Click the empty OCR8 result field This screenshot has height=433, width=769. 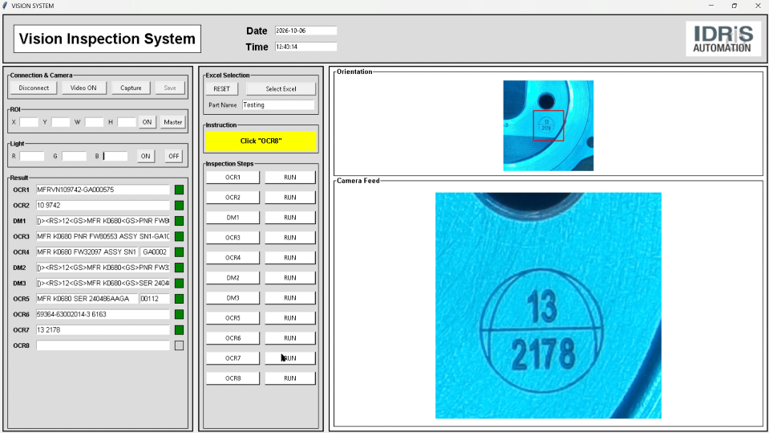tap(103, 346)
